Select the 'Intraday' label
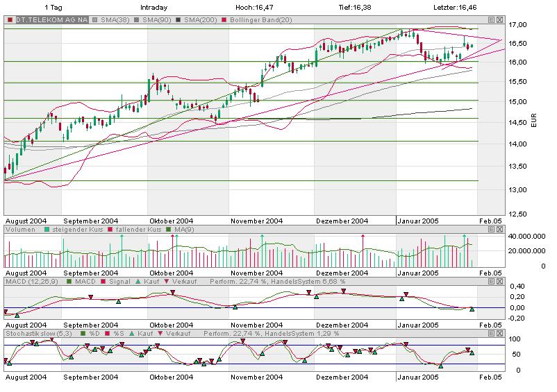The image size is (557, 392). pos(153,8)
